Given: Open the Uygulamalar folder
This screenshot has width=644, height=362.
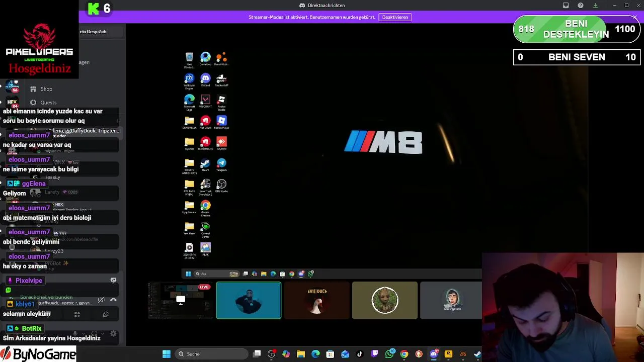Looking at the screenshot, I should pyautogui.click(x=189, y=207).
